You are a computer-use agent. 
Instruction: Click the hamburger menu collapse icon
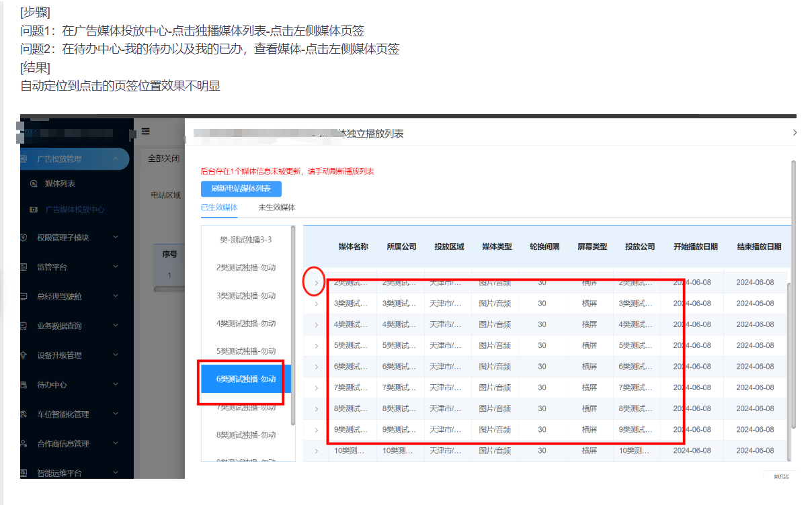[x=145, y=131]
